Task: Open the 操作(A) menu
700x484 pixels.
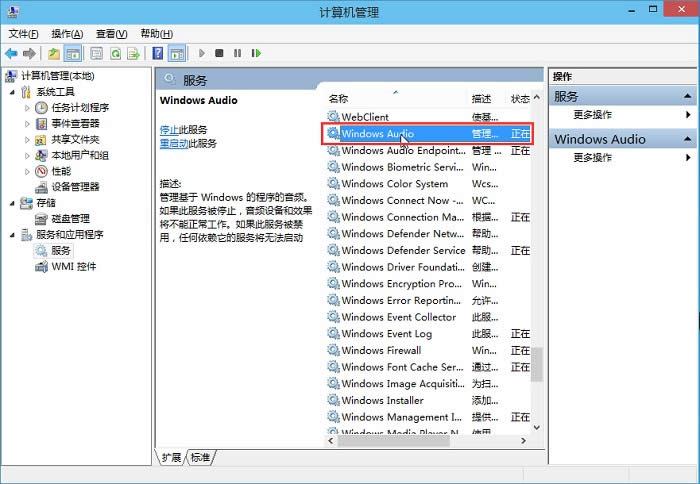Action: pos(67,34)
